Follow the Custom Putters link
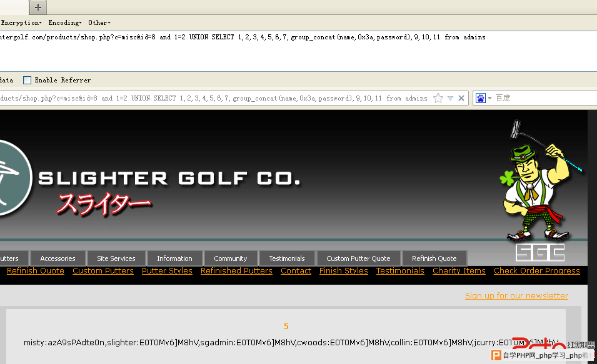The height and width of the screenshot is (364, 597). [103, 271]
